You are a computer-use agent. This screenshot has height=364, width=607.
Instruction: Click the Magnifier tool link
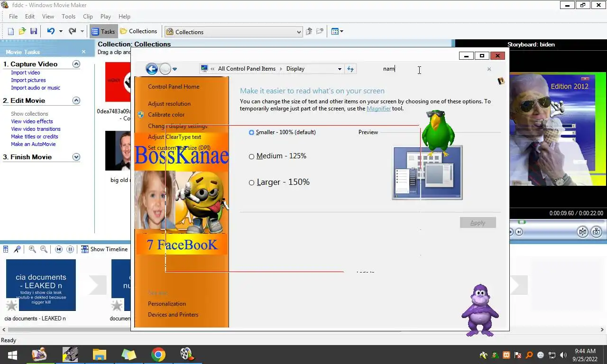(378, 109)
